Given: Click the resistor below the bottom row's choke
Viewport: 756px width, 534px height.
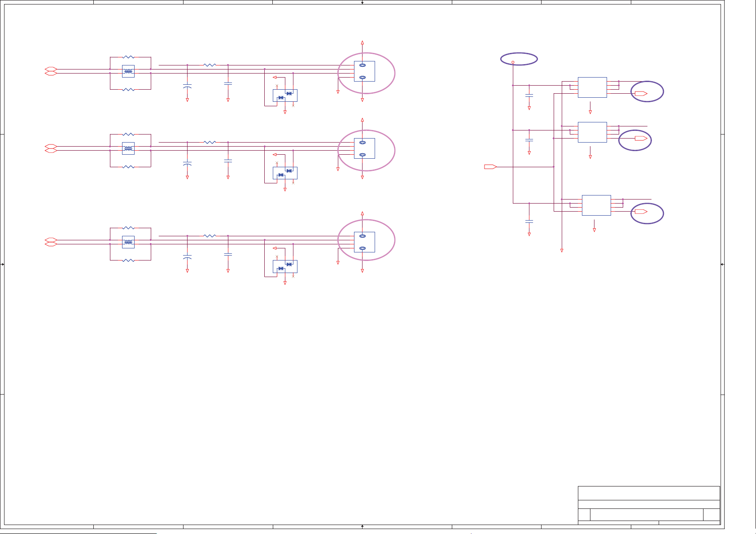Looking at the screenshot, I should (128, 260).
